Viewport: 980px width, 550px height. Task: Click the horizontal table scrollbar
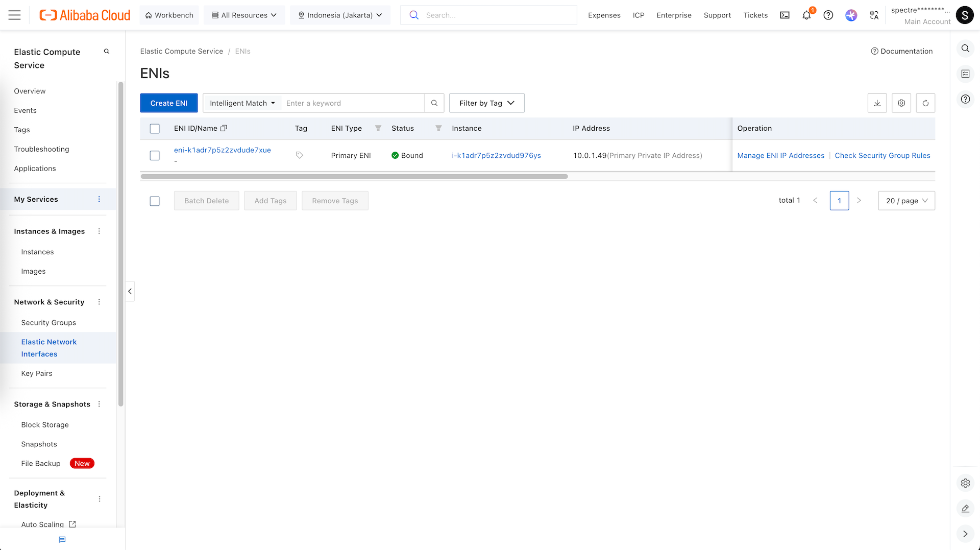coord(354,177)
